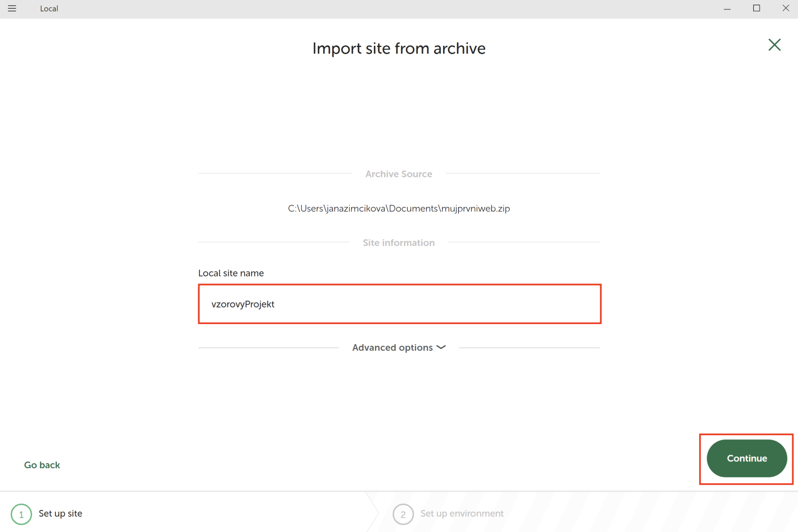The width and height of the screenshot is (798, 532).
Task: Close the Local application window
Action: point(786,8)
